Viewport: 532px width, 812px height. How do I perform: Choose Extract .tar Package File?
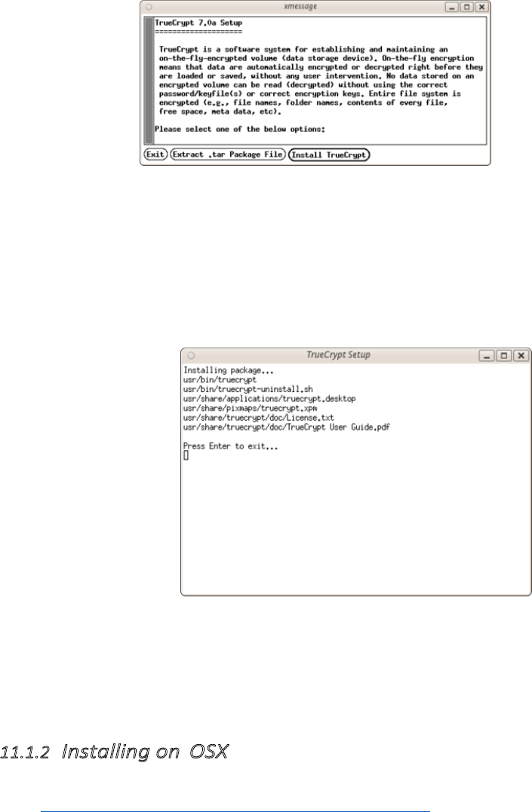click(x=228, y=155)
